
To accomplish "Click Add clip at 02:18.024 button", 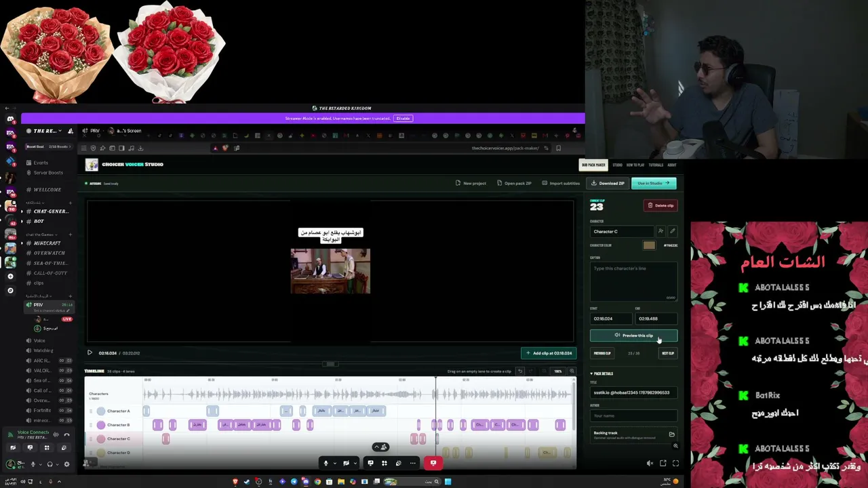I will [x=549, y=353].
